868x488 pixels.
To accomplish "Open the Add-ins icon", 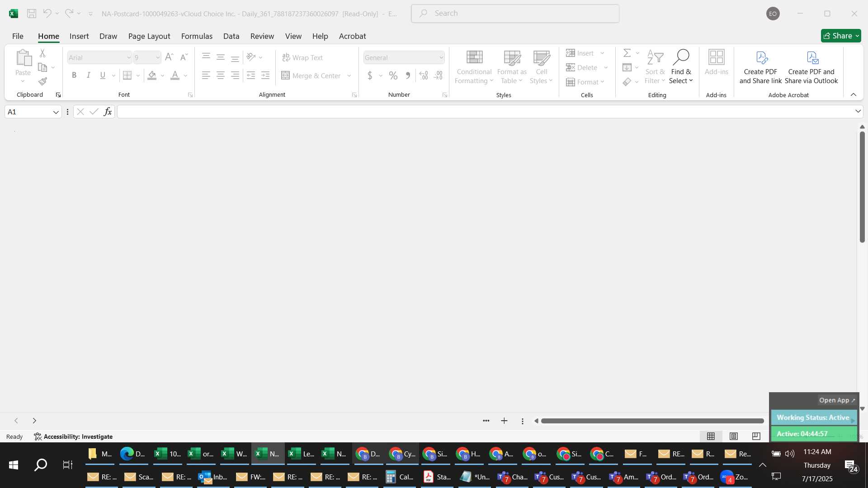I will (x=717, y=62).
